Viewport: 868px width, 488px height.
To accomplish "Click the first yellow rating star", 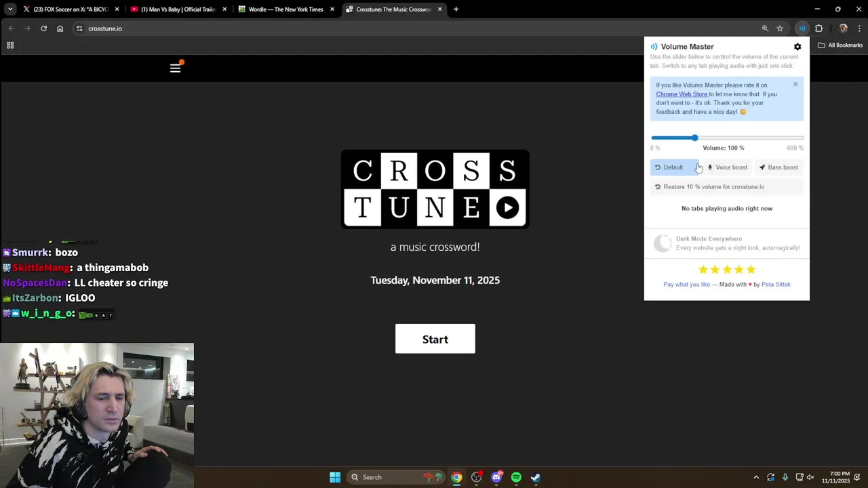I will tap(703, 270).
